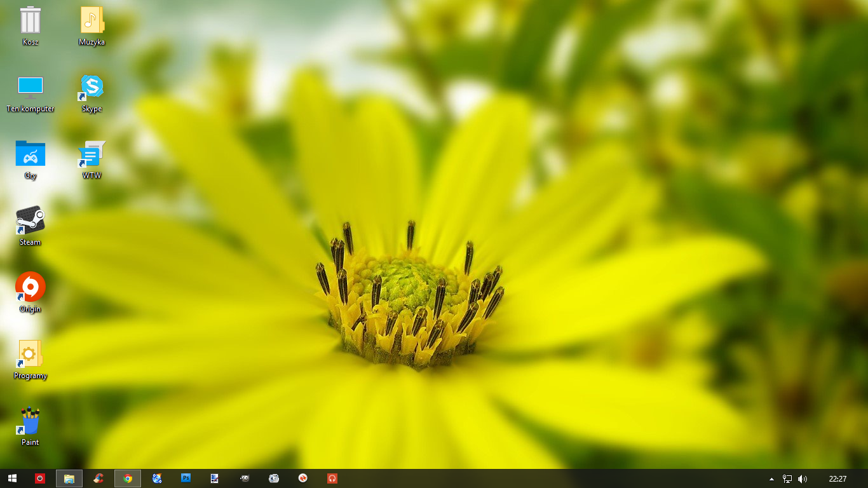
Task: Click the taskbar icon right of Photoshop
Action: point(215,478)
